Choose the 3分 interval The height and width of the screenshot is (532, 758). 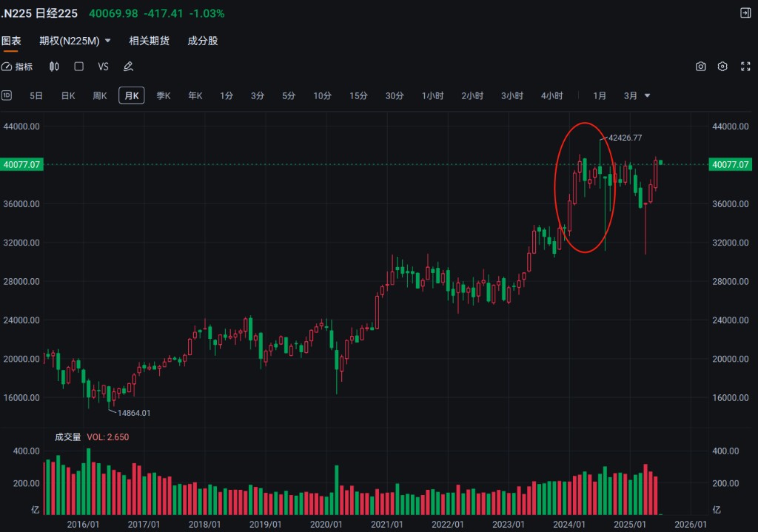[258, 95]
